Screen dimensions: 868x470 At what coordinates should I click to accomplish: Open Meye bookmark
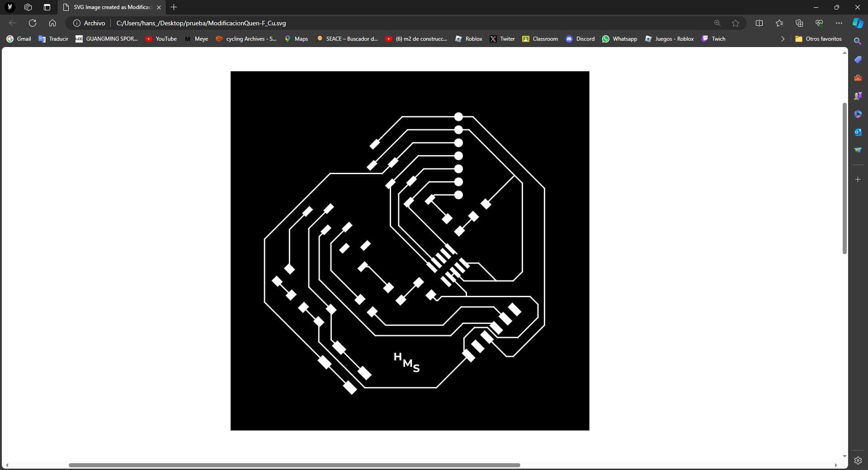pyautogui.click(x=196, y=39)
